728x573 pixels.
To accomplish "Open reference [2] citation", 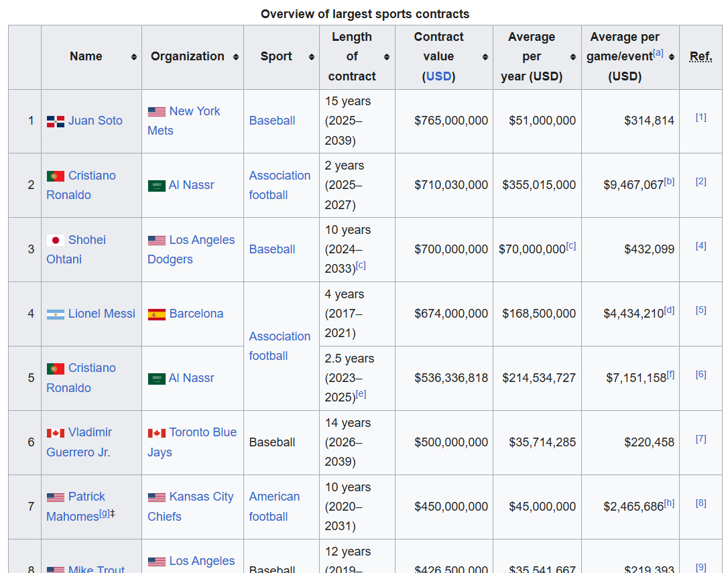I will pyautogui.click(x=701, y=182).
